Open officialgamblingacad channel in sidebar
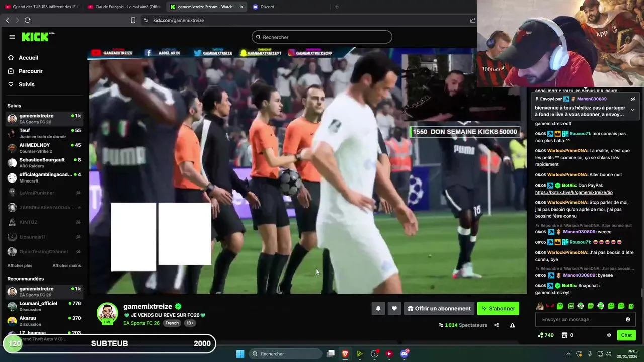The width and height of the screenshot is (644, 362). click(44, 177)
